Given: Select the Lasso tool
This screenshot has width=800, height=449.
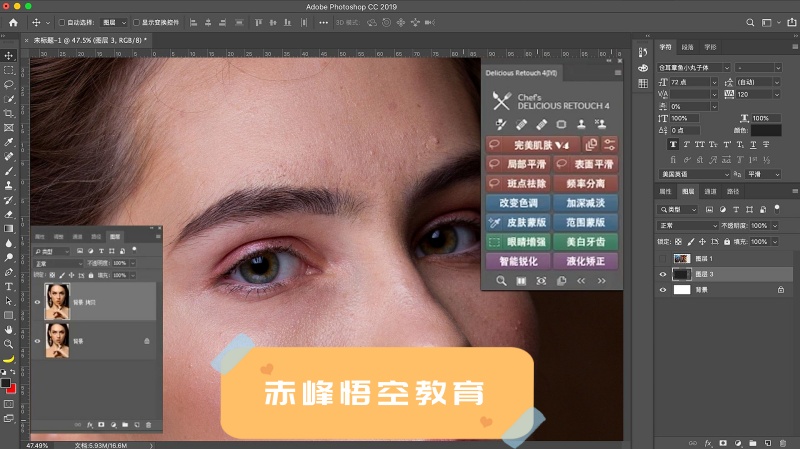Looking at the screenshot, I should click(9, 84).
